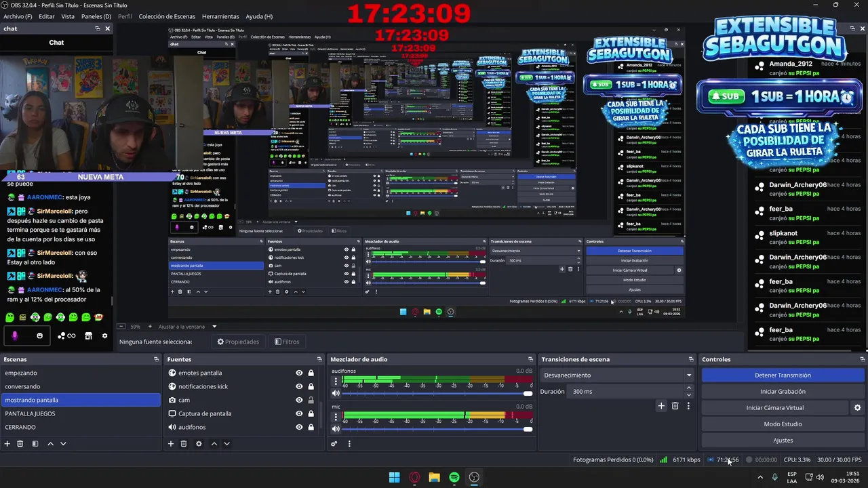The height and width of the screenshot is (488, 868).
Task: Select the PANTALLA JUEGOS scene
Action: click(81, 413)
